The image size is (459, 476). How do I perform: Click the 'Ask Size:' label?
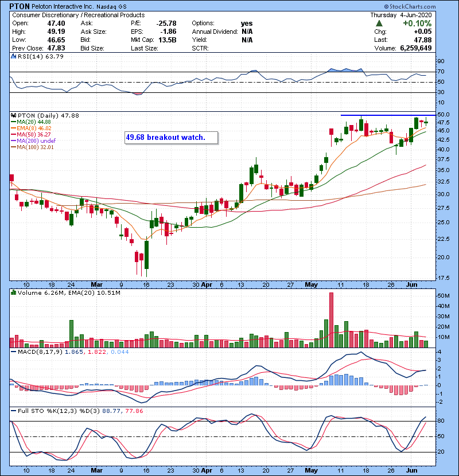tap(94, 32)
